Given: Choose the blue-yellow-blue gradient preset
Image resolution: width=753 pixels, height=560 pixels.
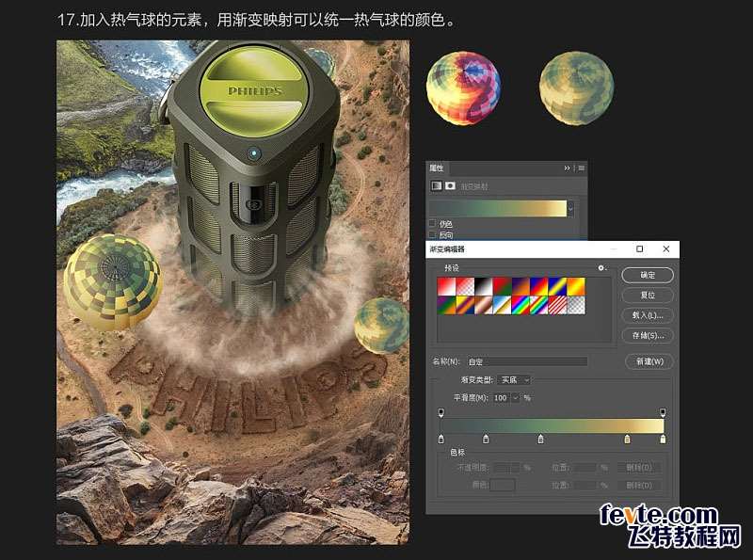Looking at the screenshot, I should click(x=557, y=287).
